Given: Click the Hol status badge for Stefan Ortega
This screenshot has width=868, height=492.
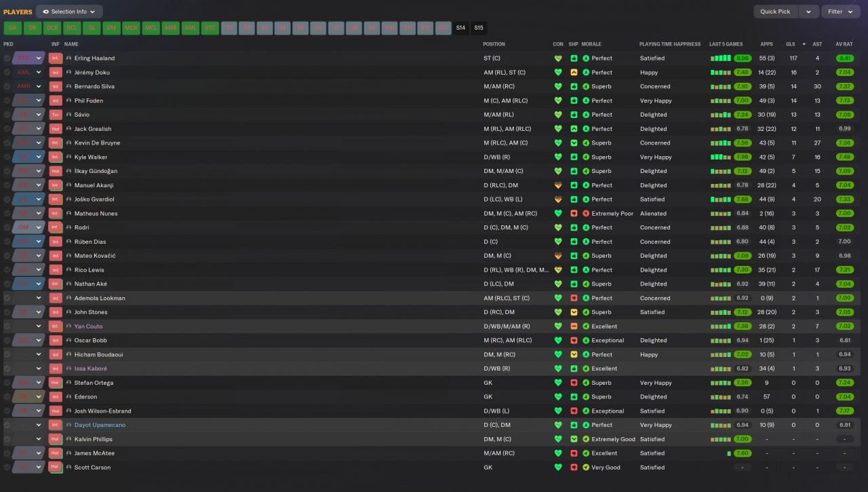Looking at the screenshot, I should 56,383.
